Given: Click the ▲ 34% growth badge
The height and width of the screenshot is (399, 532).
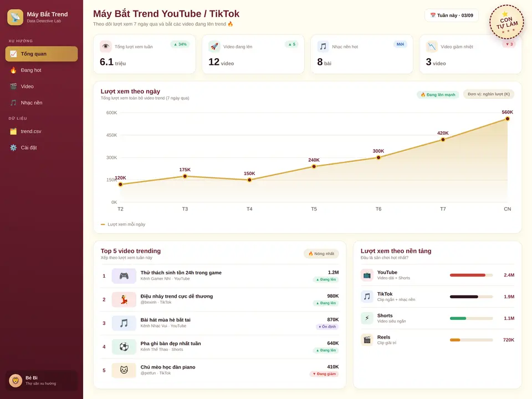Looking at the screenshot, I should click(x=180, y=44).
